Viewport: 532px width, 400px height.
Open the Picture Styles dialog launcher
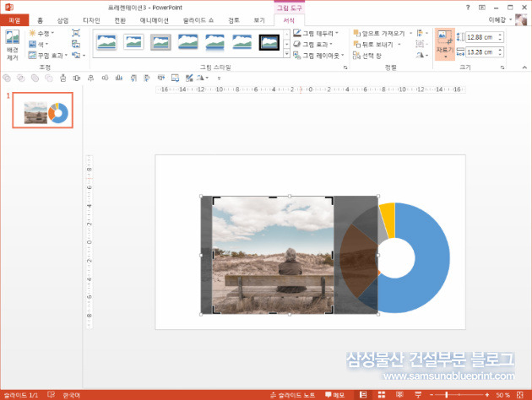[x=345, y=68]
